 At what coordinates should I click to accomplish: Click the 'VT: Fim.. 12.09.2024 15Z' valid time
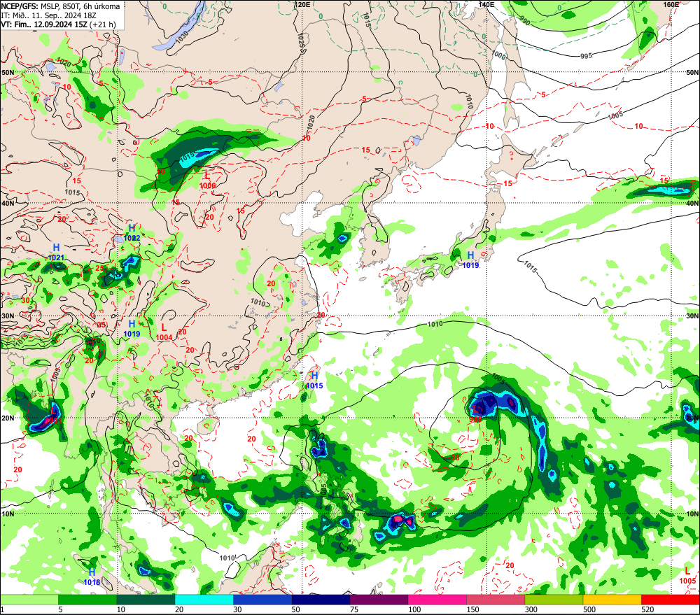43,24
